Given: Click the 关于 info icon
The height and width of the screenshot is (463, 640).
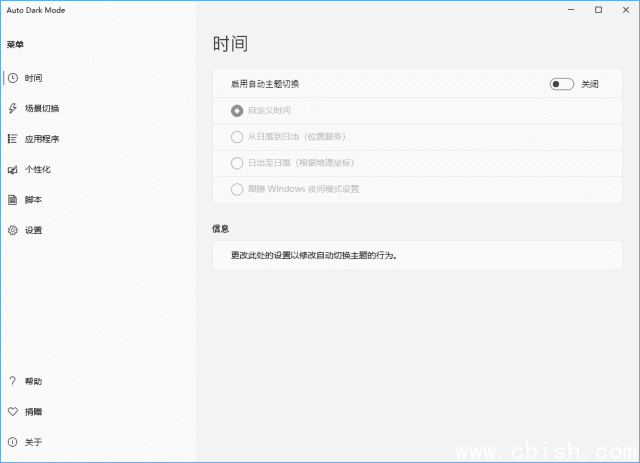Looking at the screenshot, I should click(12, 442).
